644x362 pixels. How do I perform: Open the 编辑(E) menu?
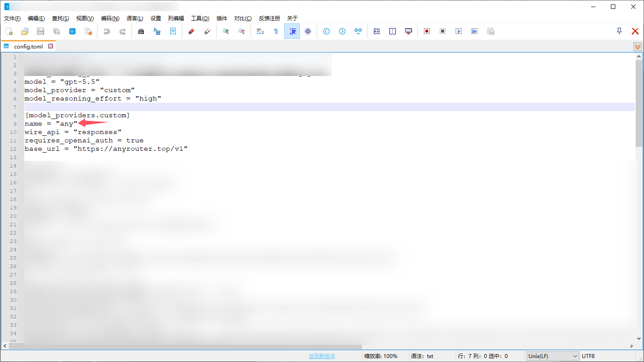[x=36, y=18]
